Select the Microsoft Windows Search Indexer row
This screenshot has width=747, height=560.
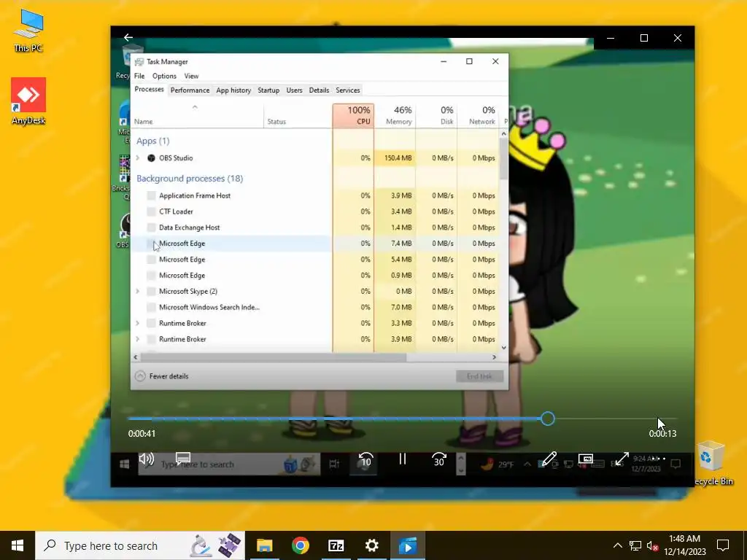tap(315, 307)
